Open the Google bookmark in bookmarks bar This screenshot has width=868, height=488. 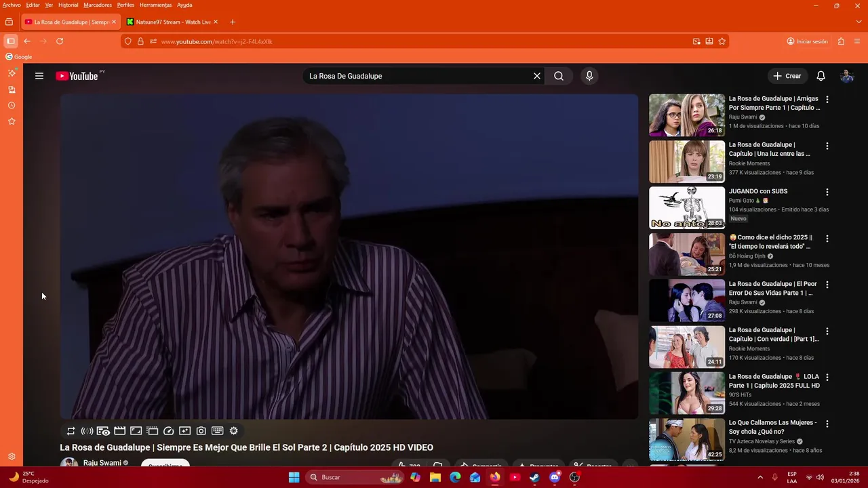(x=19, y=57)
